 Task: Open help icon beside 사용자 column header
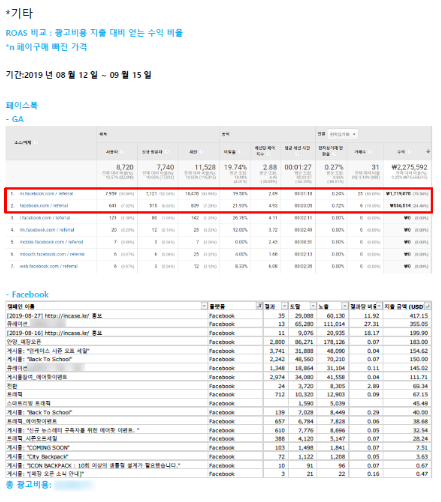tap(122, 152)
